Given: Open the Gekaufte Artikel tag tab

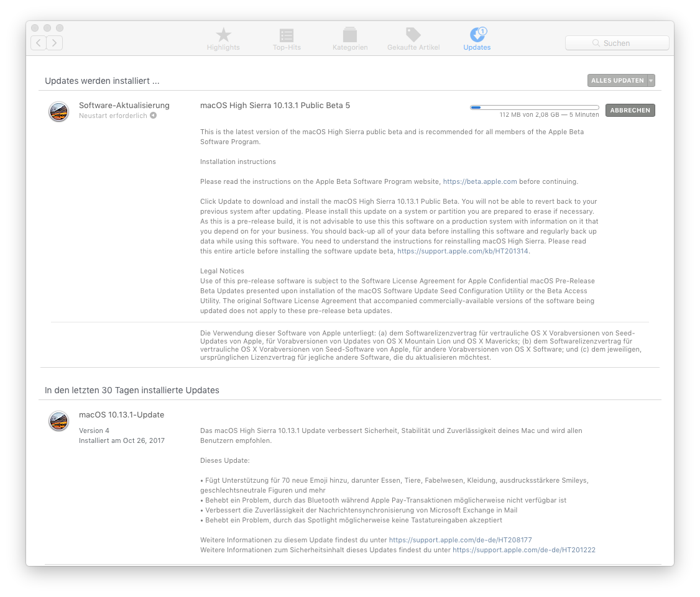Looking at the screenshot, I should (413, 39).
